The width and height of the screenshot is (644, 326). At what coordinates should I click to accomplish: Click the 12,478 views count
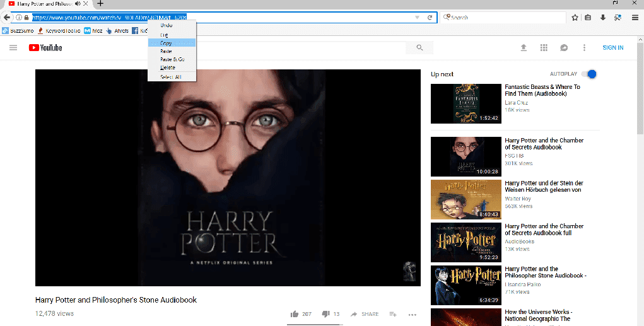click(54, 313)
